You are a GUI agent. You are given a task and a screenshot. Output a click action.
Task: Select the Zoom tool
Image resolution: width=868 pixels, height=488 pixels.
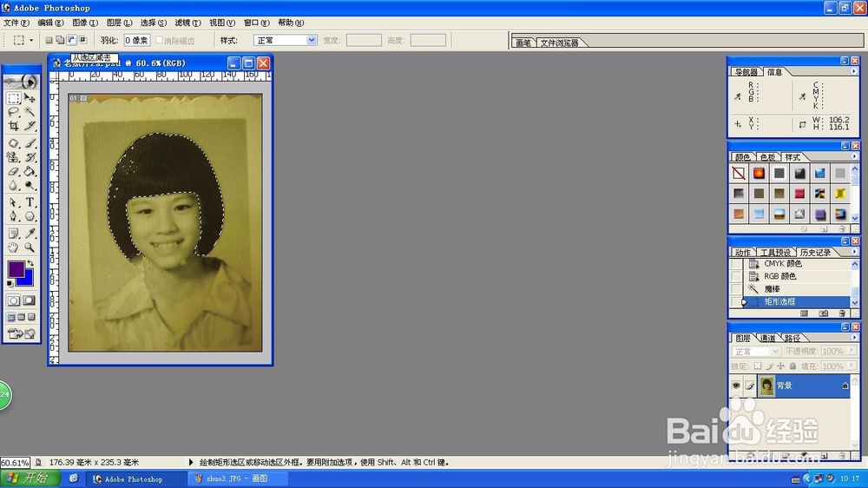click(30, 247)
